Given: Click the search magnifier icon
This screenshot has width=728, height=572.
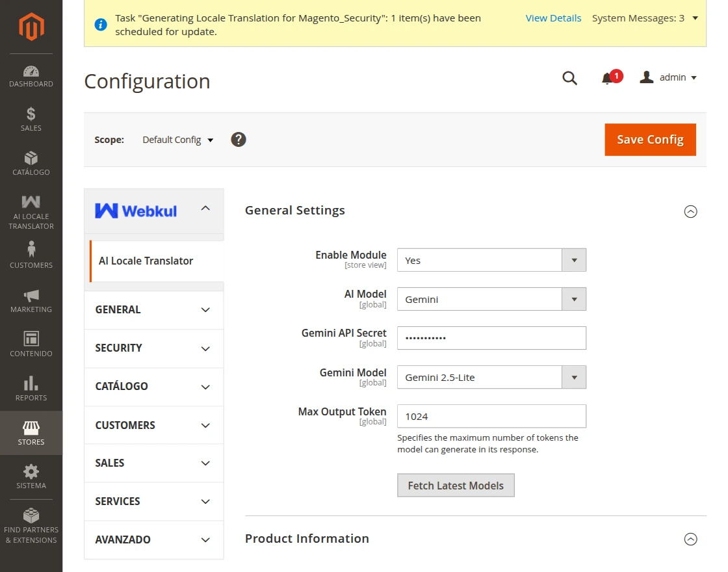Looking at the screenshot, I should click(x=569, y=78).
